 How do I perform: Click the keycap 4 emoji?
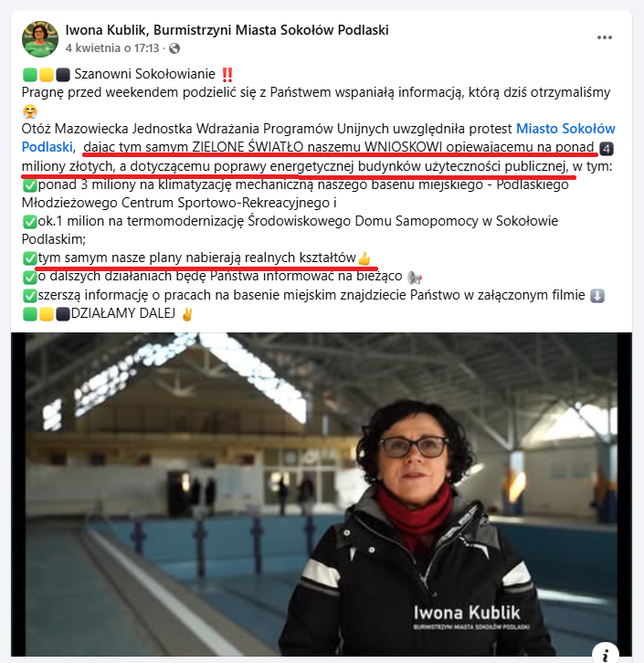tap(607, 149)
